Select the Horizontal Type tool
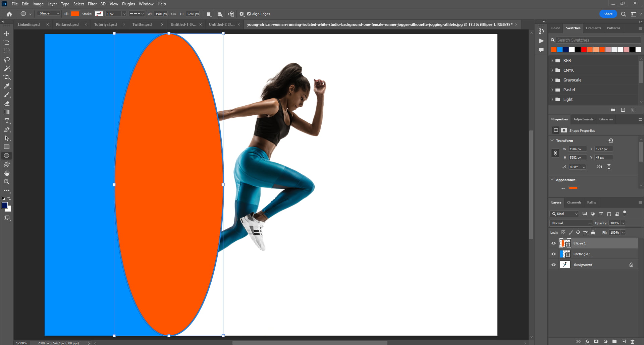644x345 pixels. coord(7,121)
